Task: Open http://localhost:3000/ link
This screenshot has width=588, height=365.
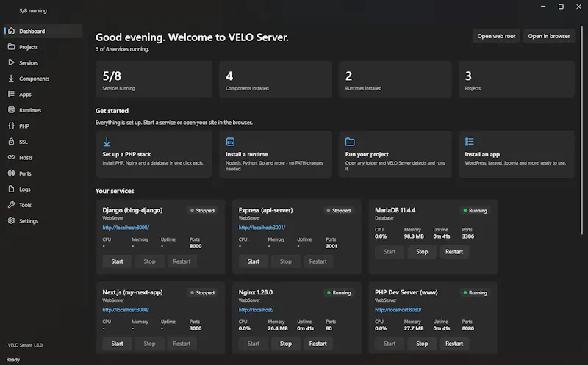Action: [126, 310]
